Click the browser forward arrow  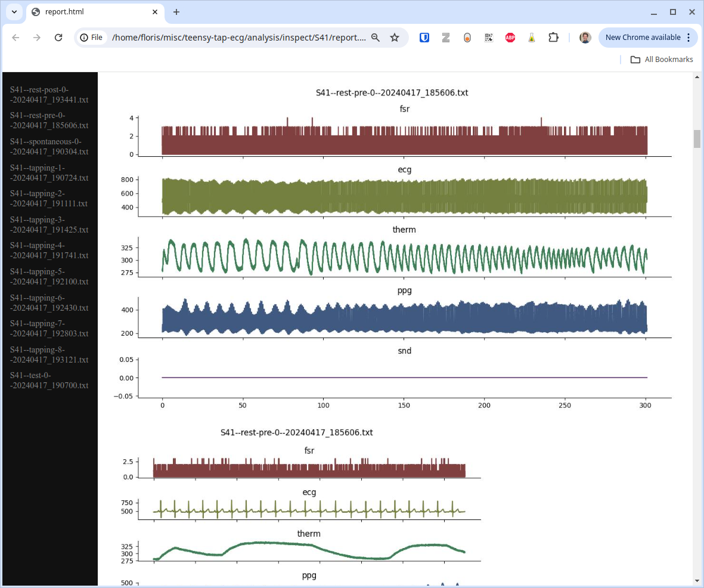37,38
